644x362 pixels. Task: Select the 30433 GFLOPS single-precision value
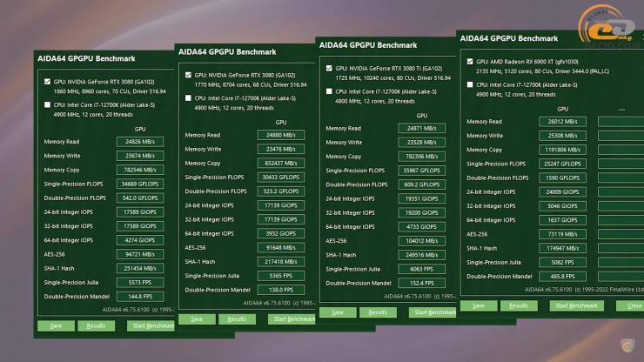coord(281,178)
